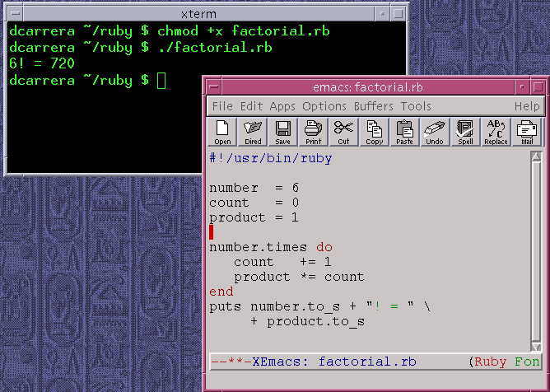This screenshot has width=550, height=392.
Task: Click the Ruby mode name in modeline
Action: [x=492, y=362]
